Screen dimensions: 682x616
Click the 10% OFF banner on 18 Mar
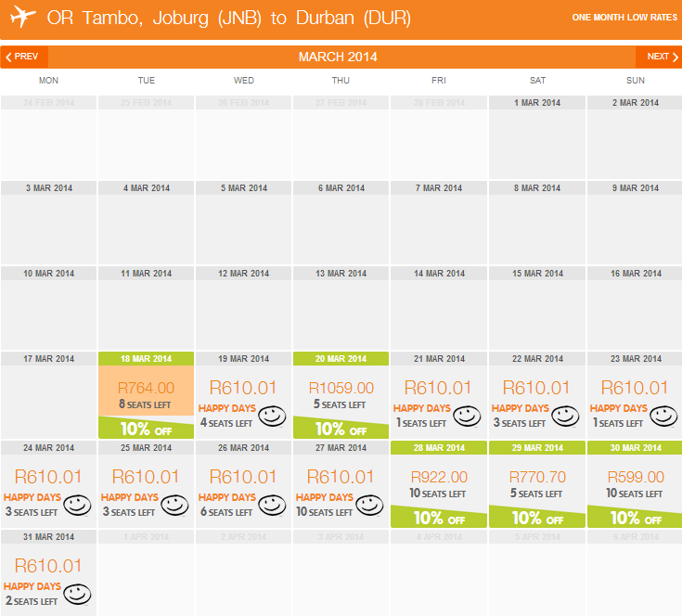[x=147, y=429]
